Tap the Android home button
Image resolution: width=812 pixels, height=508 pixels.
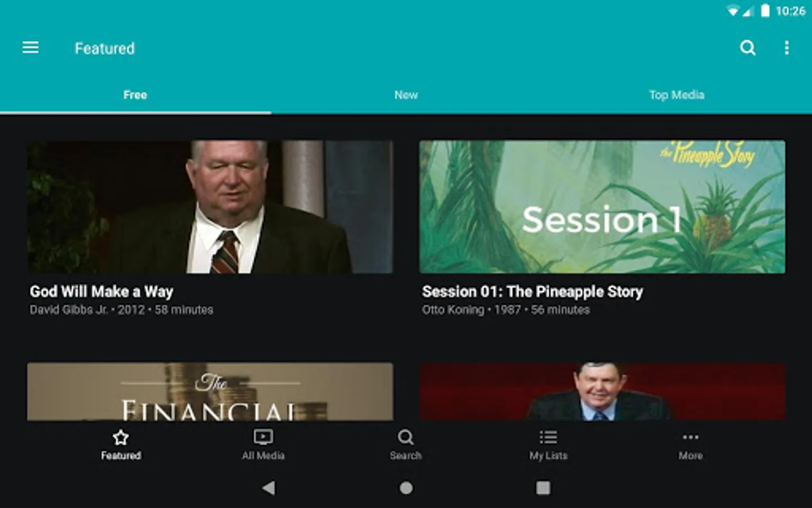click(x=406, y=488)
